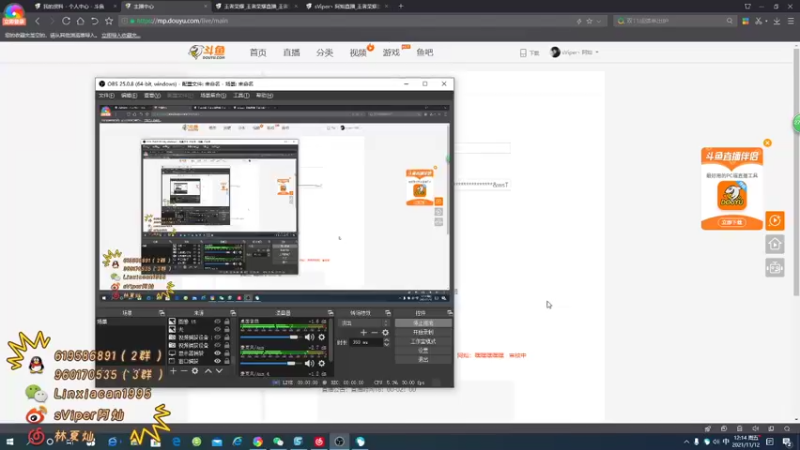The image size is (800, 450).
Task: Lock the 窗口捕获 source
Action: pos(227,361)
